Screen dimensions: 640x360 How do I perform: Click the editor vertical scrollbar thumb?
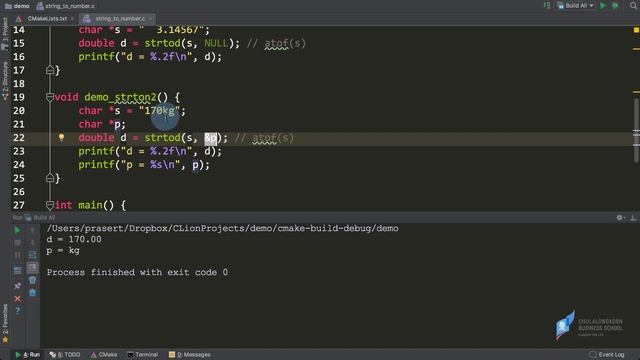[636, 130]
